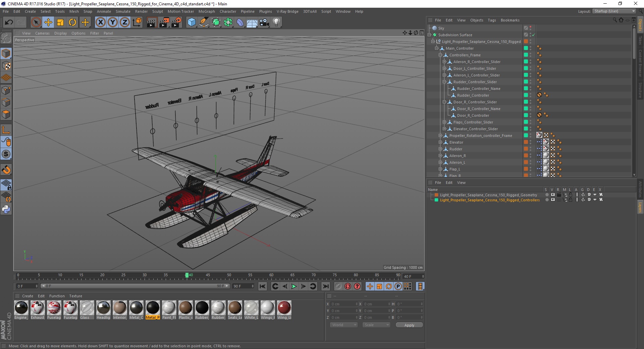The image size is (644, 349).
Task: Toggle visibility of Controllers layer
Action: (553, 200)
